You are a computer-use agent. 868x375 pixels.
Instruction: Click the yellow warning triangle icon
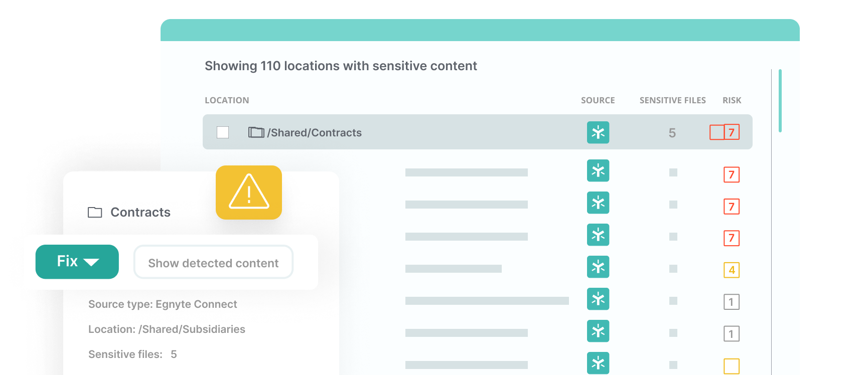[x=249, y=193]
